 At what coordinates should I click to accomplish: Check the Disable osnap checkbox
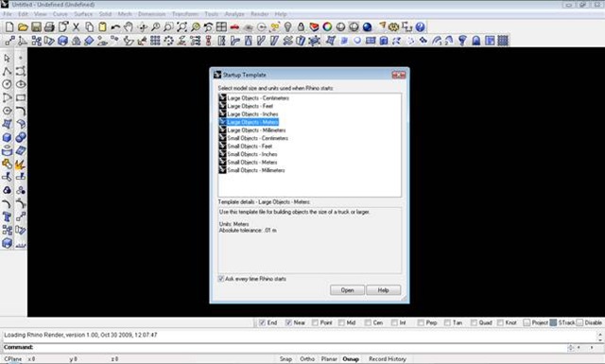pyautogui.click(x=579, y=322)
